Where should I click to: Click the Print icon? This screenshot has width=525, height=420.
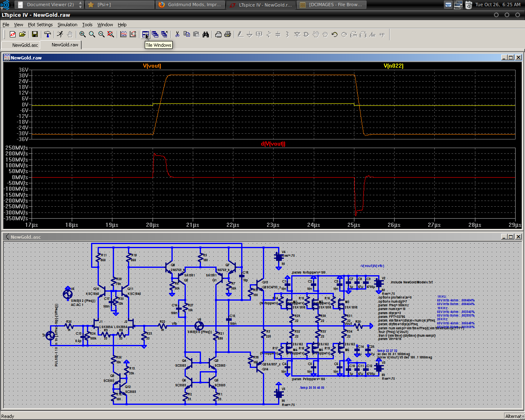coord(228,34)
